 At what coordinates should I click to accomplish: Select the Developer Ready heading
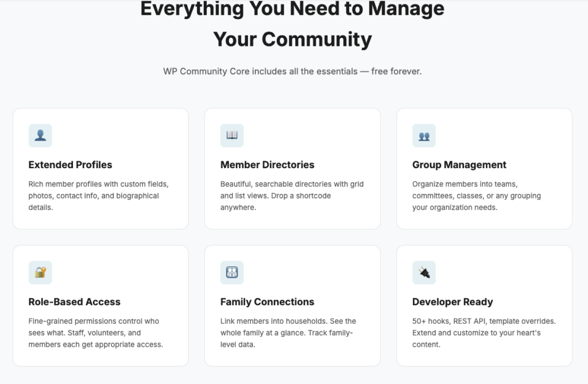pos(452,302)
